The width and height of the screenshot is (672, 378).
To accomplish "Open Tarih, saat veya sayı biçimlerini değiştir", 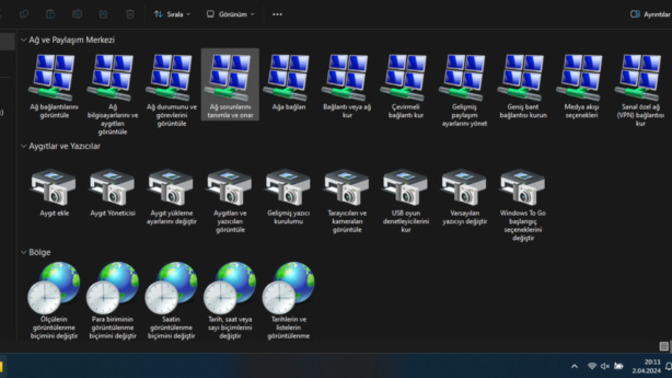I will 230,300.
